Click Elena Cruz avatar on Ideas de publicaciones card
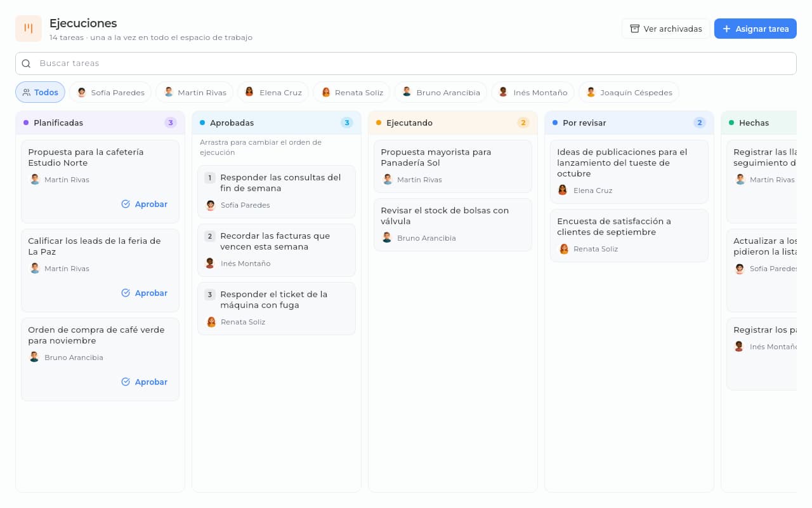812x508 pixels. click(x=563, y=190)
